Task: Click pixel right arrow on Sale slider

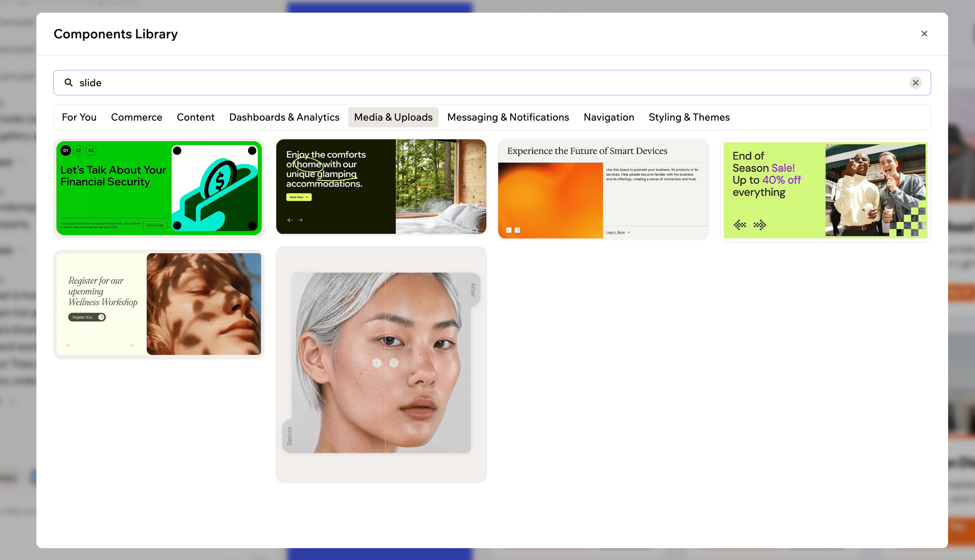Action: point(760,225)
